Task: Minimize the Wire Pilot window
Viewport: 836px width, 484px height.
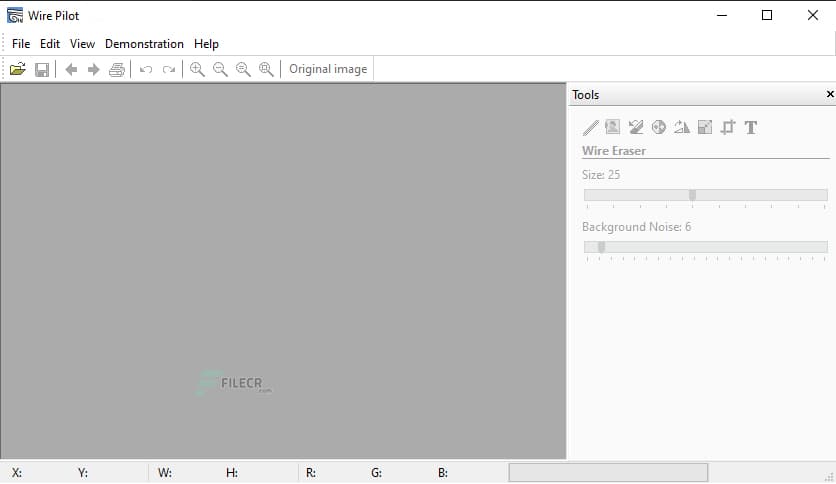Action: (722, 15)
